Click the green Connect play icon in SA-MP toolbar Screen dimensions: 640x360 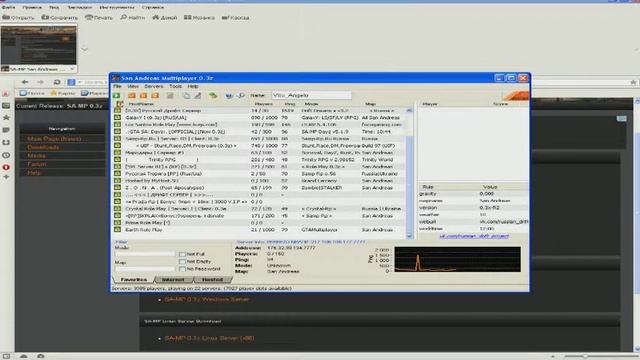tap(117, 96)
